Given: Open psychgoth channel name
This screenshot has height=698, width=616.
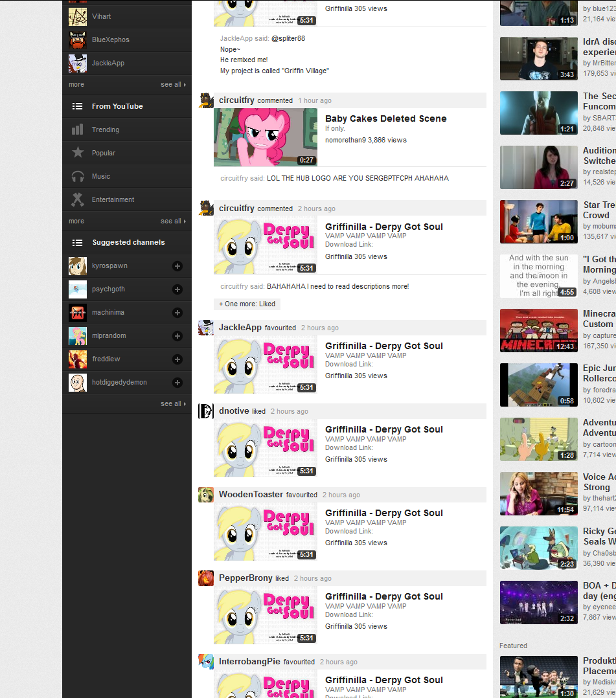Looking at the screenshot, I should 108,289.
